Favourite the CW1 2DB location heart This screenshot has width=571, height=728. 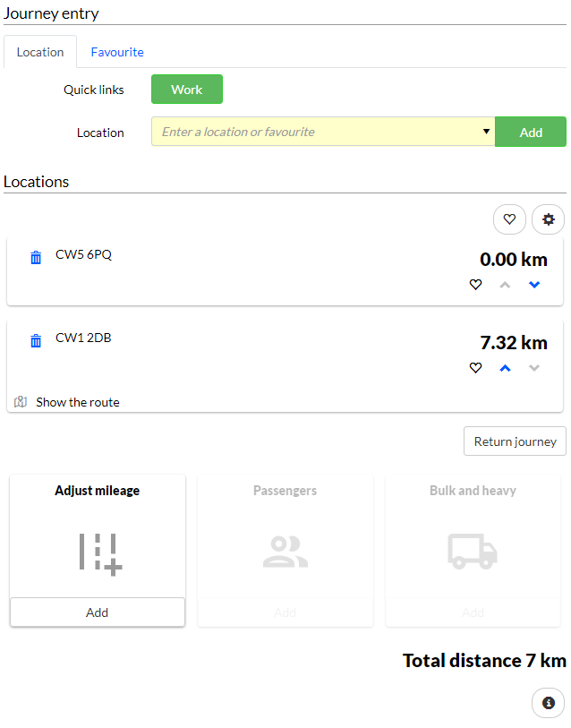[475, 368]
